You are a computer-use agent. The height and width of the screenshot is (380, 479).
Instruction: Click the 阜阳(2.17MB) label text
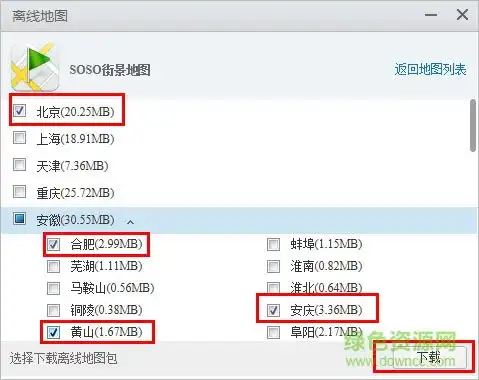point(326,332)
